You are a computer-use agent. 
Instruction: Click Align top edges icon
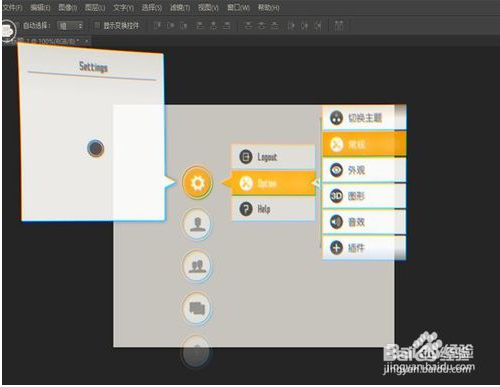[x=157, y=25]
